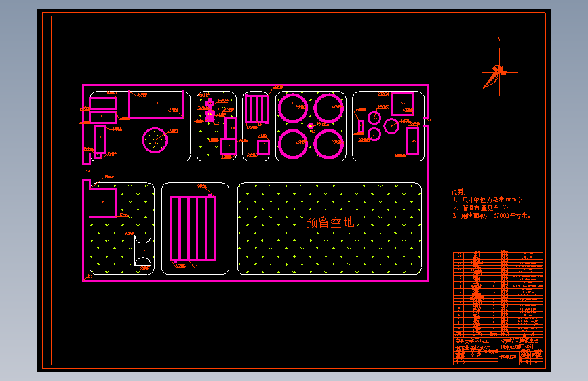
Task: Click the small distribution well between four tanks
Action: 311,126
